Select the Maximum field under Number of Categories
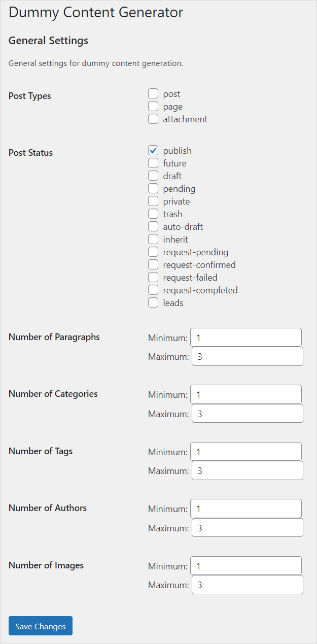Screen dimensions: 317x644 coord(247,413)
